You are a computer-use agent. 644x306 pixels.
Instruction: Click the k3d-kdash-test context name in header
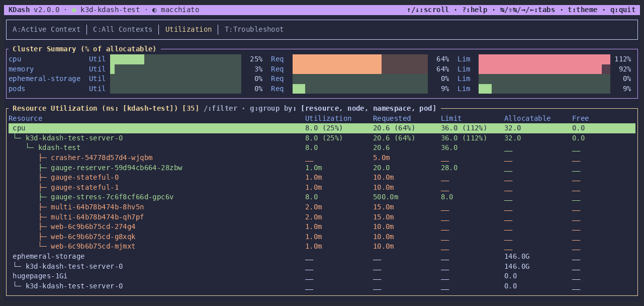point(110,10)
